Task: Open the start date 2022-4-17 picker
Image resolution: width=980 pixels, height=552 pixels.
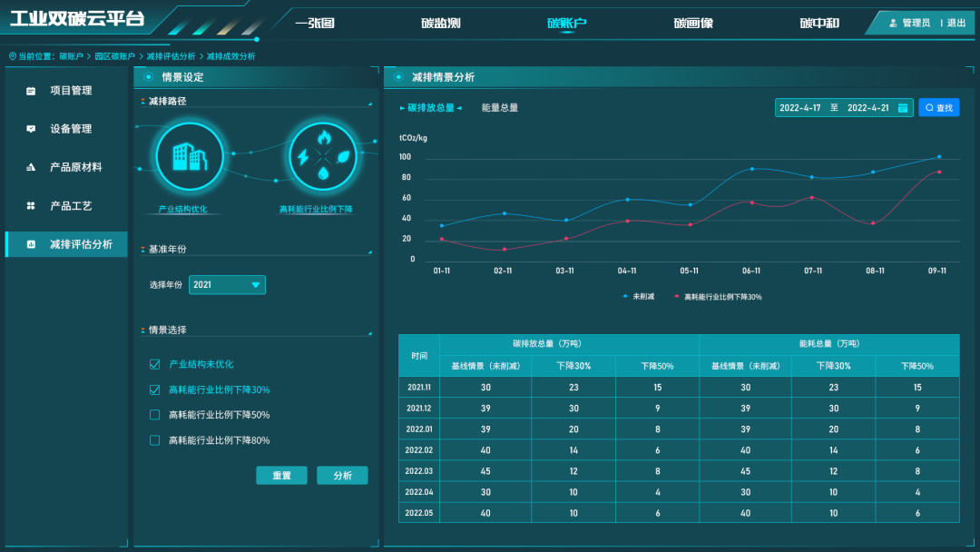Action: (x=800, y=108)
